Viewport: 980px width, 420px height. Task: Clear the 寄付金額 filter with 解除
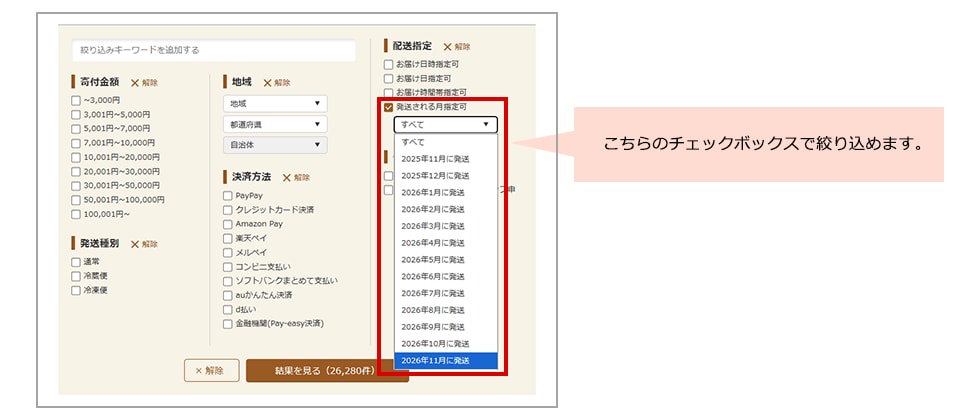click(x=144, y=82)
